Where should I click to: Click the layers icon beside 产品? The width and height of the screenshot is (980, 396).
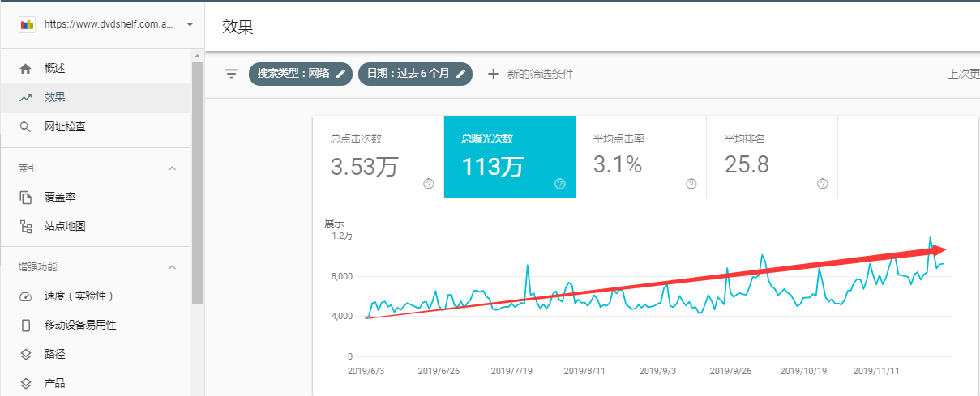pos(26,383)
